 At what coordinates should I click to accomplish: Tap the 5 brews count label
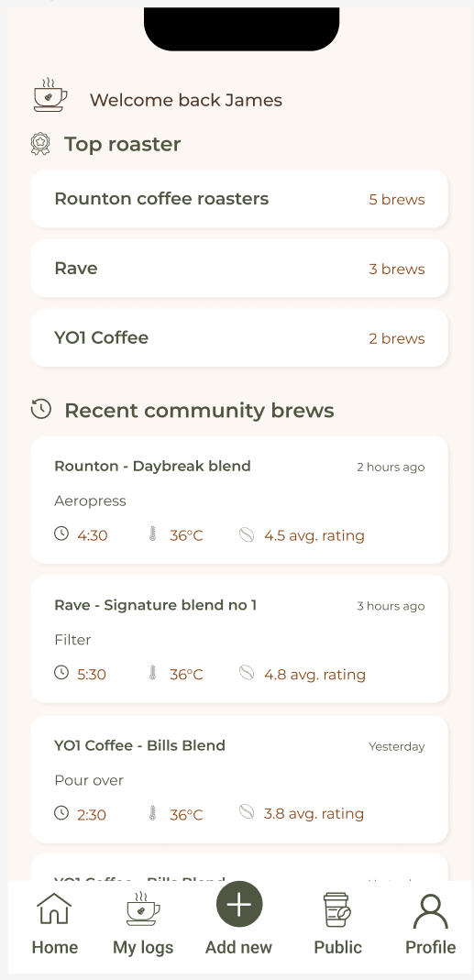396,199
